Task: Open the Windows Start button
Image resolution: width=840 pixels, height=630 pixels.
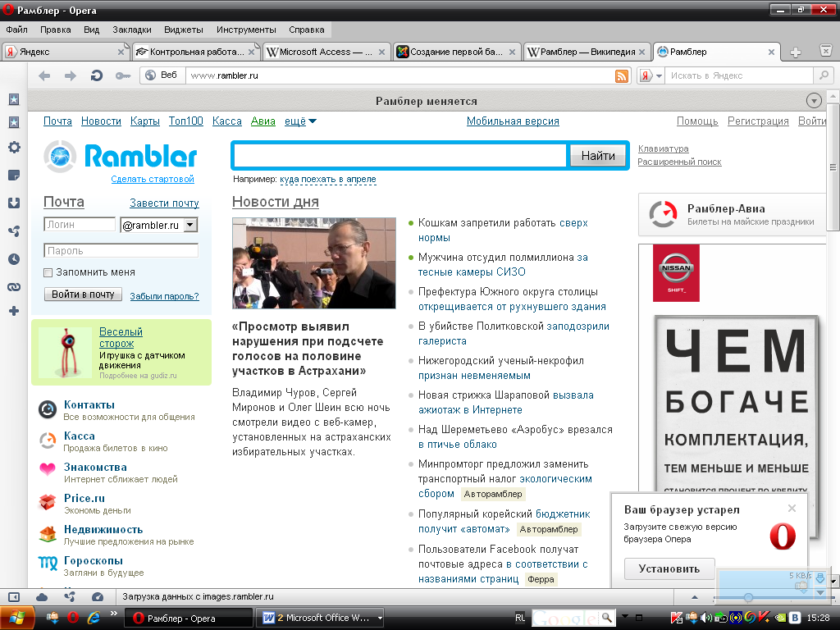Action: (17, 618)
